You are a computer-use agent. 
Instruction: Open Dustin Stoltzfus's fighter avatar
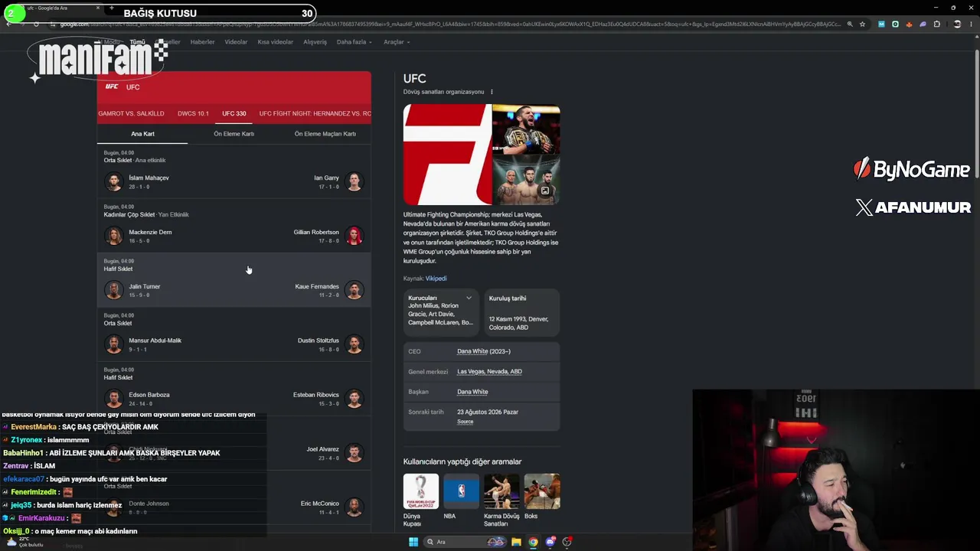pyautogui.click(x=354, y=344)
